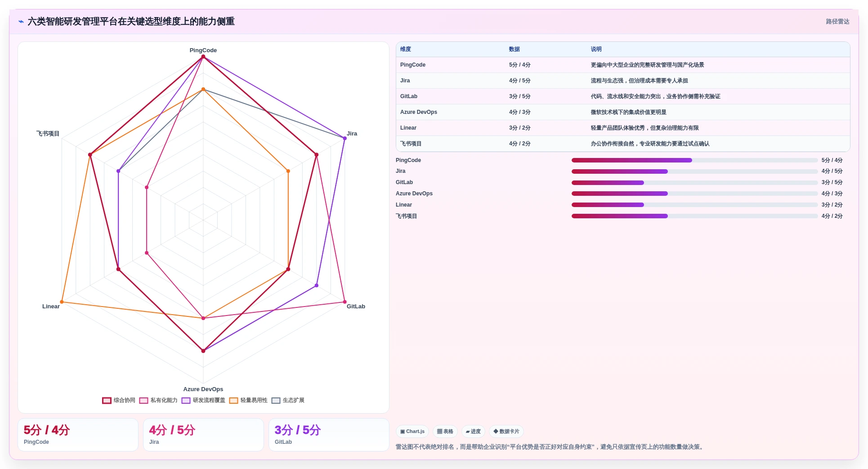
Task: Click the 进度 tag chip
Action: tap(473, 431)
